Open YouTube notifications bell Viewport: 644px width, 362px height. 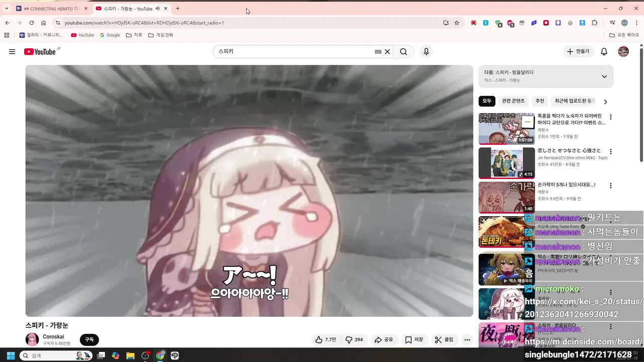(x=604, y=52)
